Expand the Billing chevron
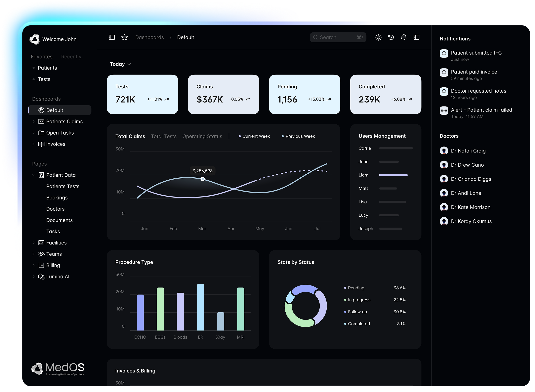 click(x=33, y=265)
